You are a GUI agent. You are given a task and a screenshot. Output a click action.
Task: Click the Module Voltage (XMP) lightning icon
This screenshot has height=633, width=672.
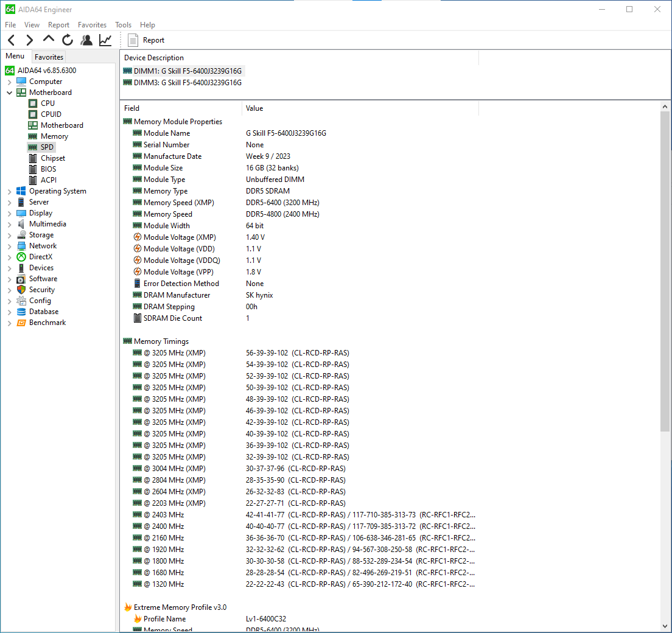pos(137,237)
